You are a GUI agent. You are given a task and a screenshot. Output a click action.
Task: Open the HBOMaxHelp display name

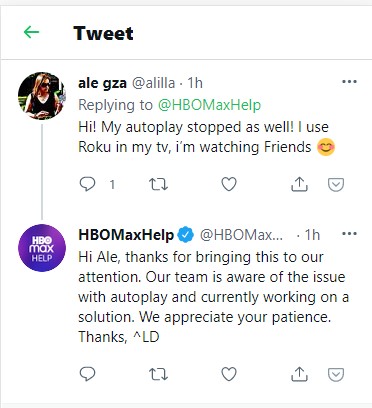[126, 235]
